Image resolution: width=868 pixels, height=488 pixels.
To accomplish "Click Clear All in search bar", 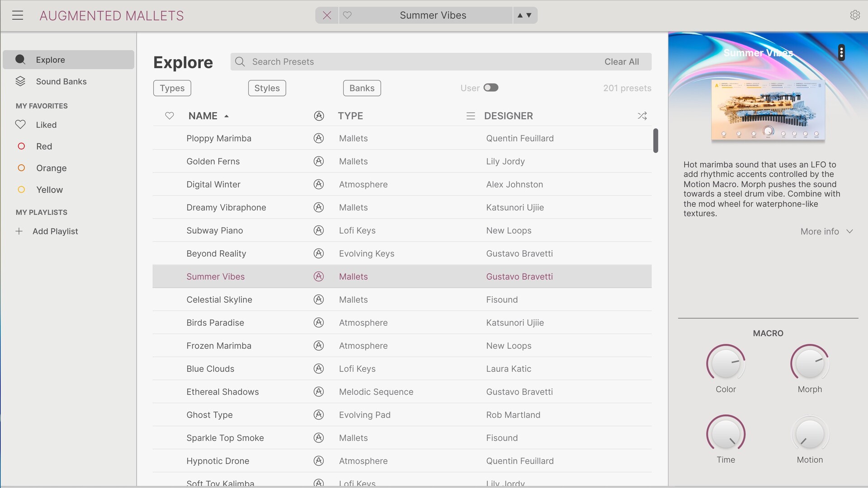I will pyautogui.click(x=621, y=62).
